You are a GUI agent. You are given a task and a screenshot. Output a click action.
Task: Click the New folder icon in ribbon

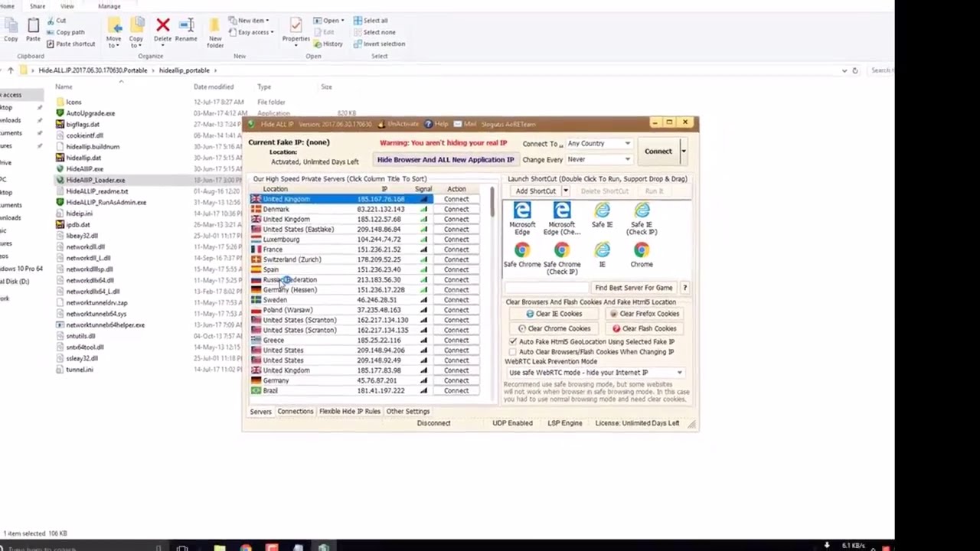(215, 34)
